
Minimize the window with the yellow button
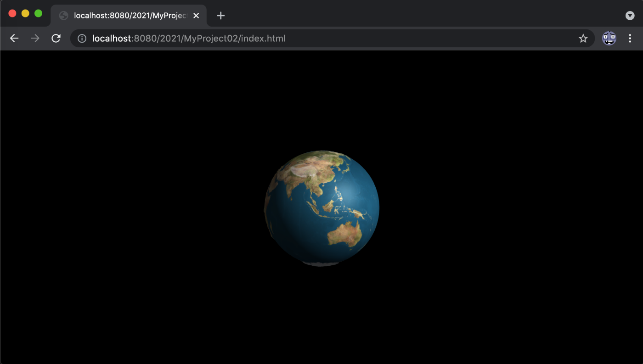tap(25, 14)
